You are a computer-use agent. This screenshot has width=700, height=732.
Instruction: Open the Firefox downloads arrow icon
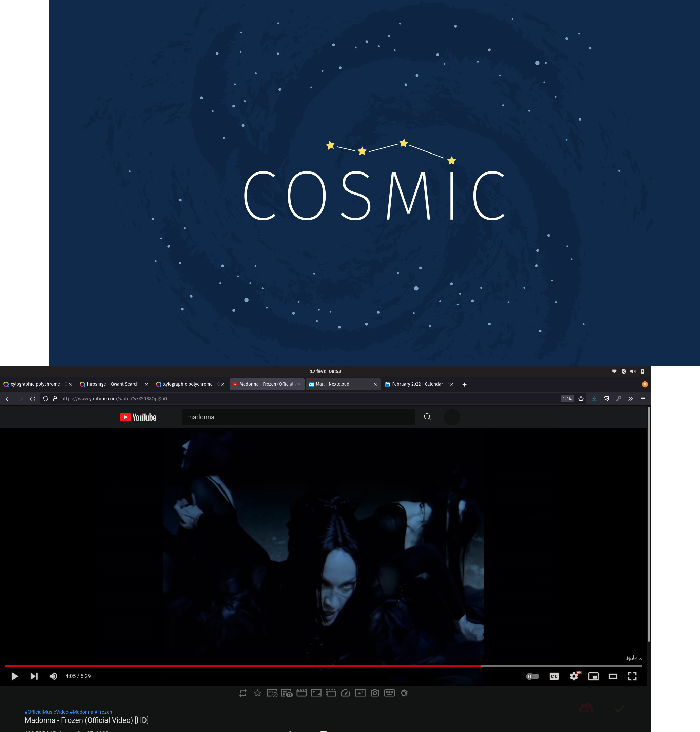click(x=594, y=398)
